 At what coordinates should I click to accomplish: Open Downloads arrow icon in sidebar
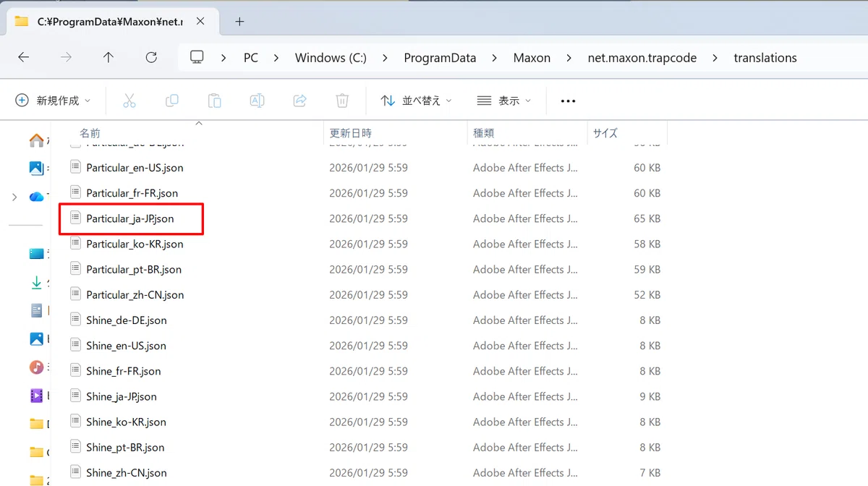[x=36, y=283]
